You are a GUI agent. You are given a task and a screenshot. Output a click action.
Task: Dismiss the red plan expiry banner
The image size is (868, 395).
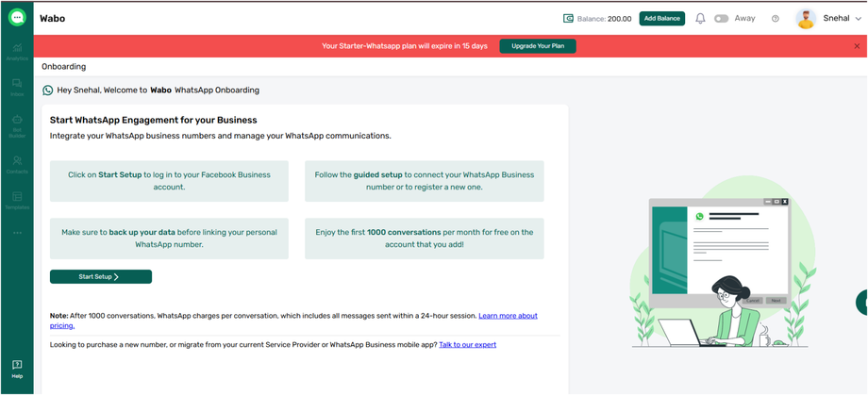click(857, 46)
